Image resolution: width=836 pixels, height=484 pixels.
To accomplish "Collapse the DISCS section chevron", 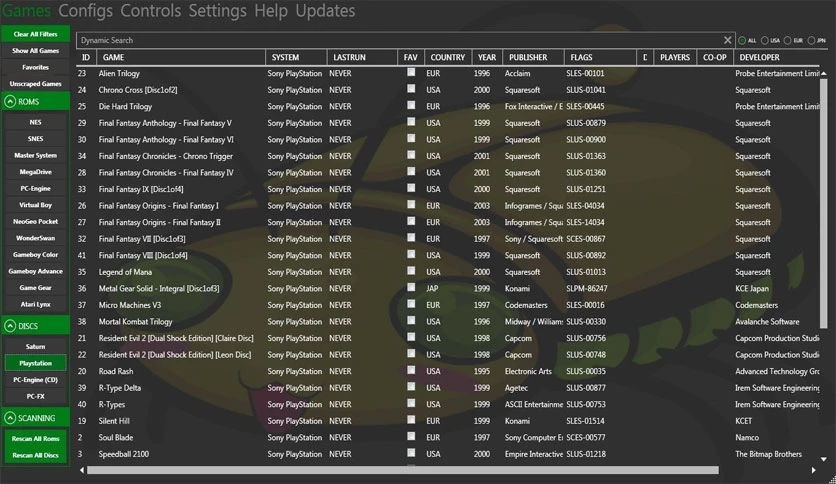I will click(x=10, y=326).
